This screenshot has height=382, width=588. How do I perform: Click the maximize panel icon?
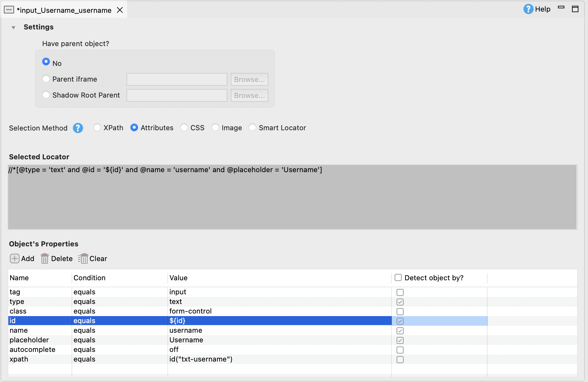click(575, 9)
